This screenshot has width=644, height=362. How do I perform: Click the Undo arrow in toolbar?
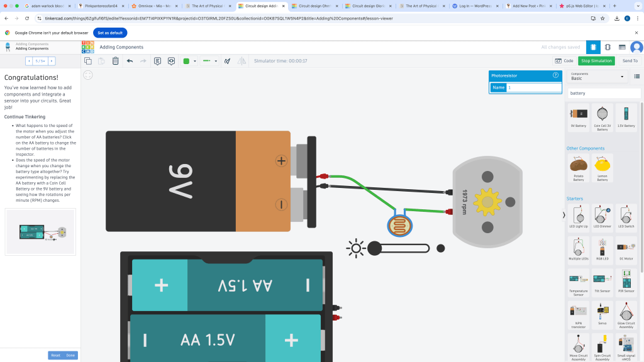click(130, 61)
